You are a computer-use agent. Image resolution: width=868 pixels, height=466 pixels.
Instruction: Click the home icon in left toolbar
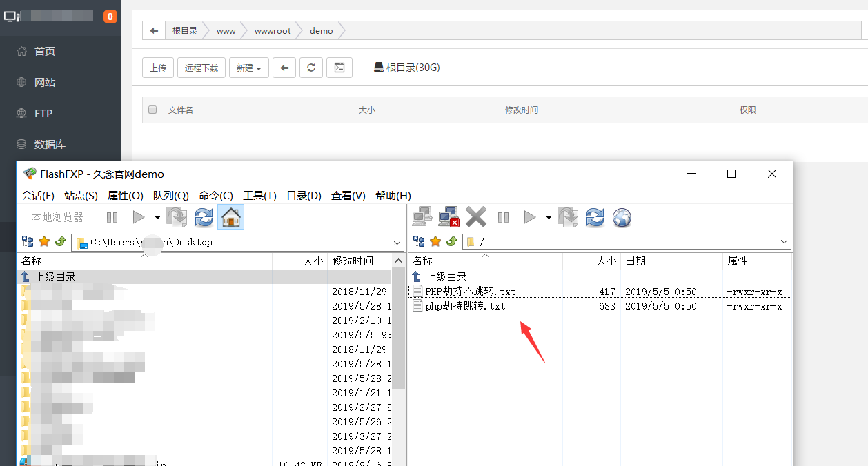point(231,217)
